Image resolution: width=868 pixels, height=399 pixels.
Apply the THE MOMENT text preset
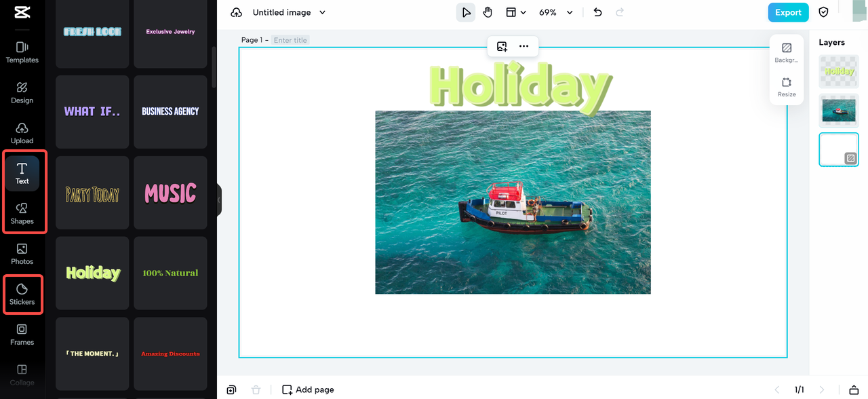(x=92, y=354)
